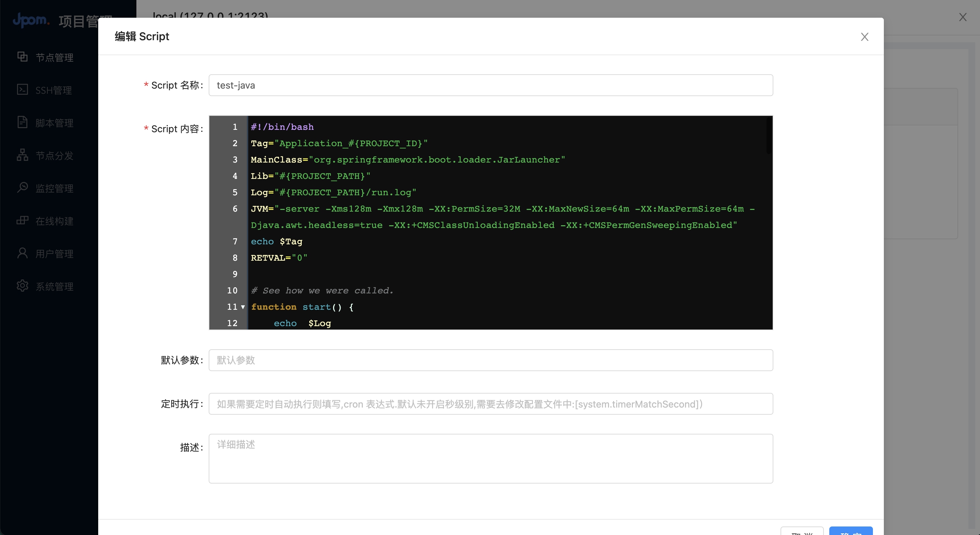Click the Tag="Application_#{PROJECT_ID}" line
Image resolution: width=980 pixels, height=535 pixels.
pos(339,143)
